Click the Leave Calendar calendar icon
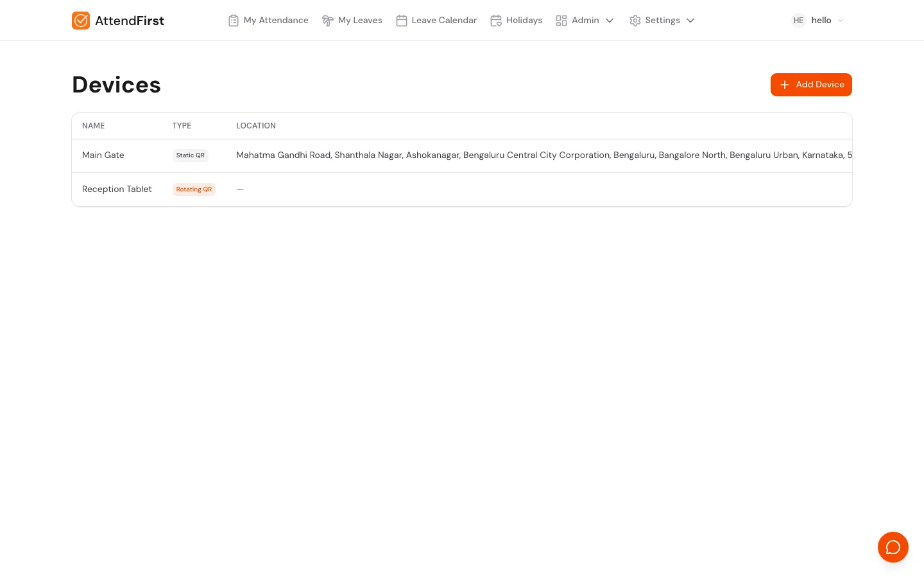 402,21
